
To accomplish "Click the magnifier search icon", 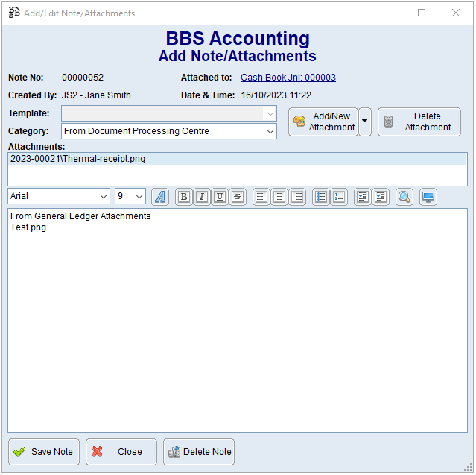I will [x=404, y=197].
